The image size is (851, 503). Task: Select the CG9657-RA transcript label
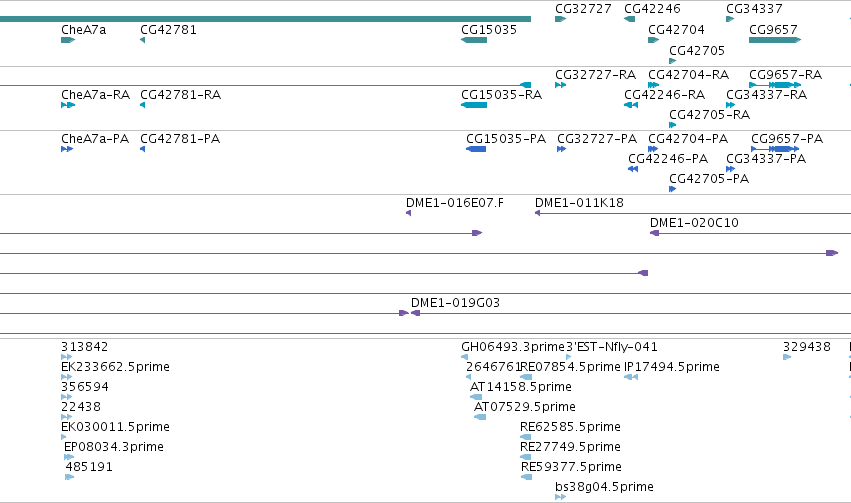click(785, 75)
